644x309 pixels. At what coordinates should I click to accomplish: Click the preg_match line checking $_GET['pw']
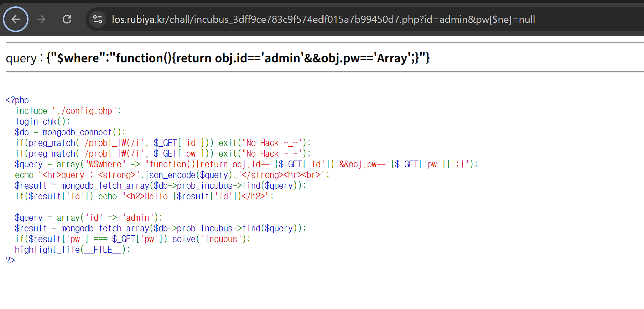tap(163, 153)
